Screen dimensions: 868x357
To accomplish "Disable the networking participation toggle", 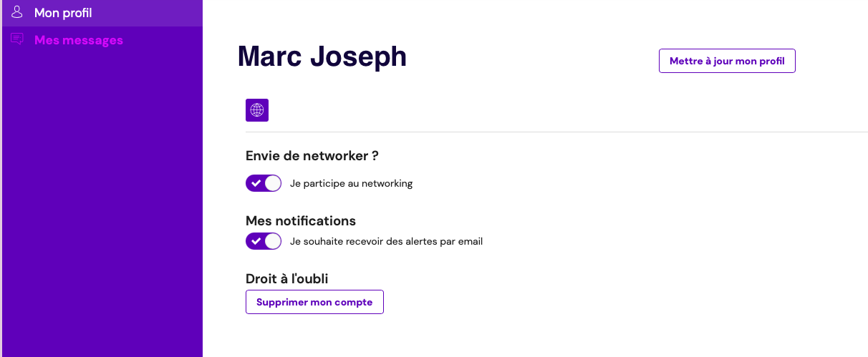I will pyautogui.click(x=264, y=183).
